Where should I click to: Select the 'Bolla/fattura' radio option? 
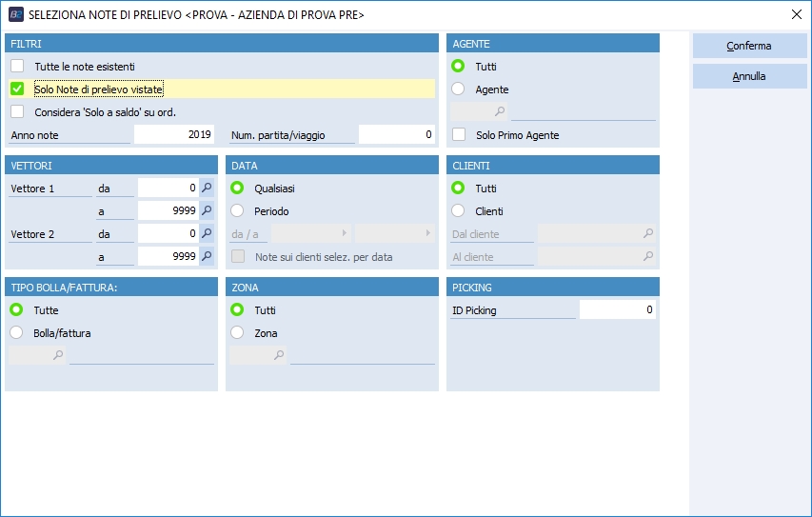(17, 333)
